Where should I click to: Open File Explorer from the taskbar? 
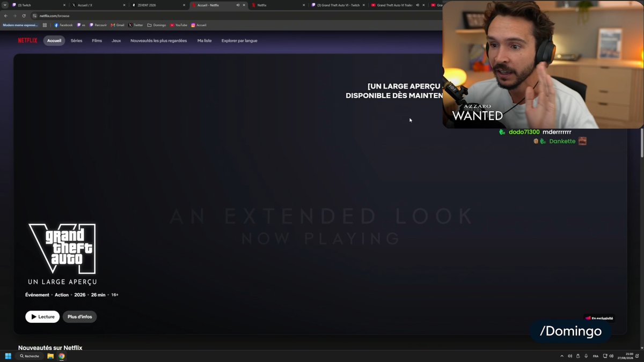pos(50,356)
